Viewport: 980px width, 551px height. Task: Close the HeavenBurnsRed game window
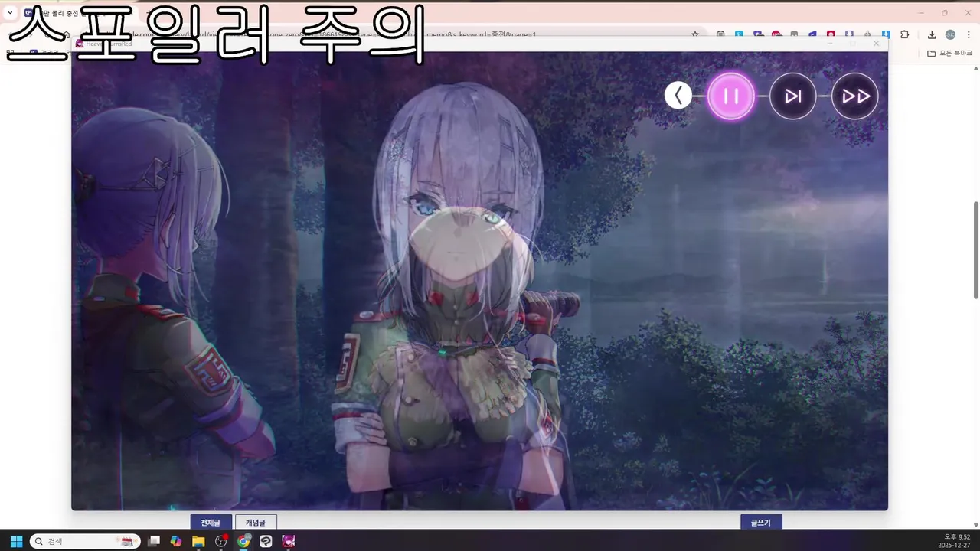click(877, 44)
